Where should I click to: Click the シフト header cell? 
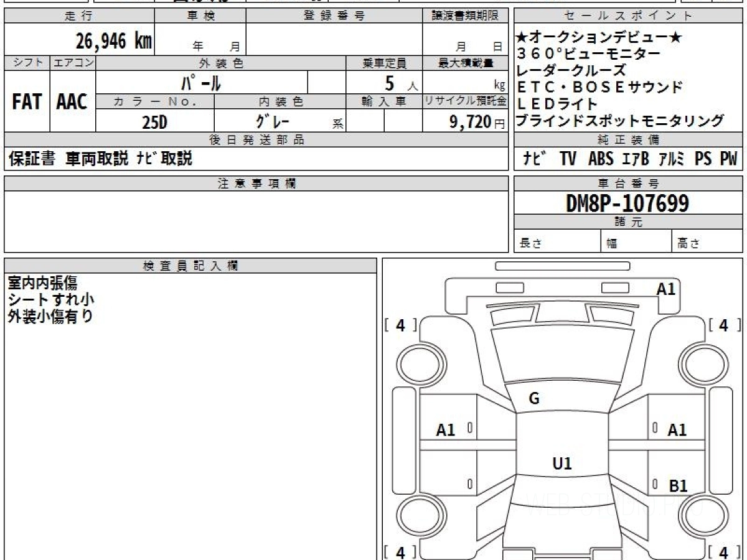27,63
